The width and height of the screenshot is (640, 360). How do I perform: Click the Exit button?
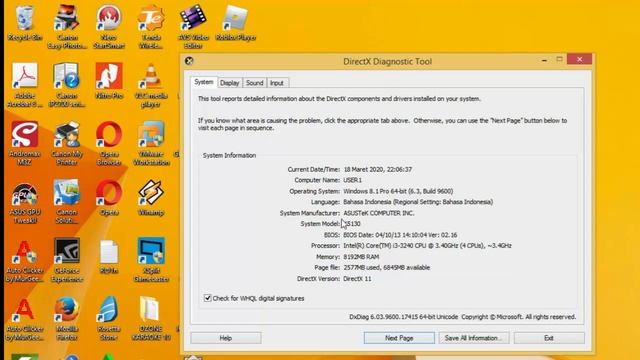[549, 338]
